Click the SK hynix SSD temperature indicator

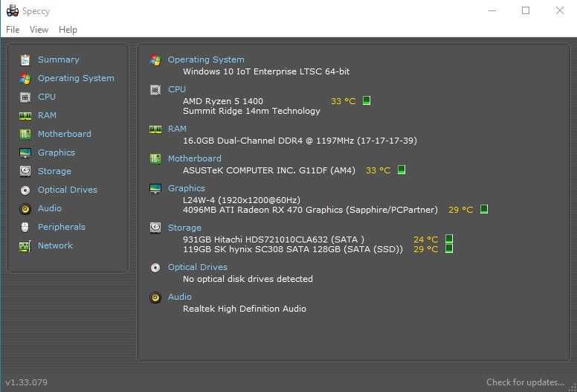pyautogui.click(x=449, y=248)
